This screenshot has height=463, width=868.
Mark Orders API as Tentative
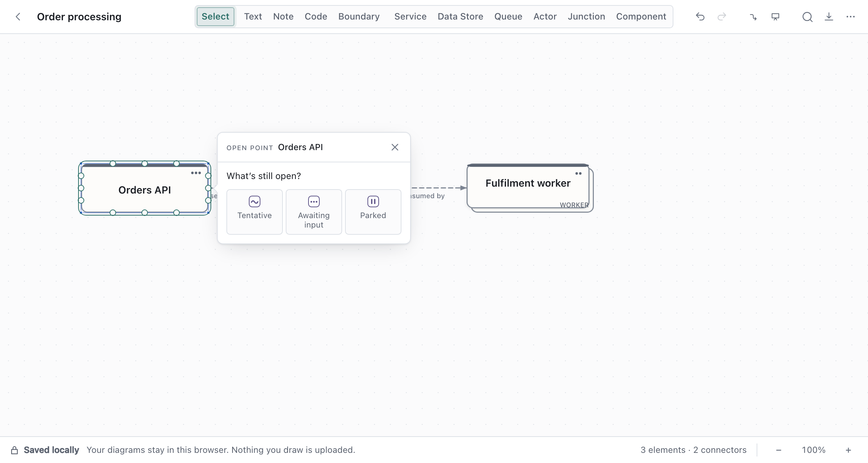255,212
